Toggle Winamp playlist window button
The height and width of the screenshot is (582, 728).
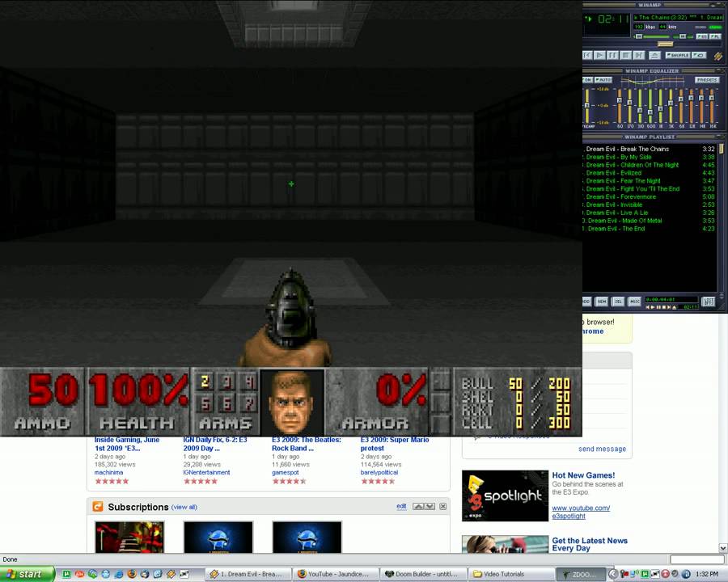[715, 36]
